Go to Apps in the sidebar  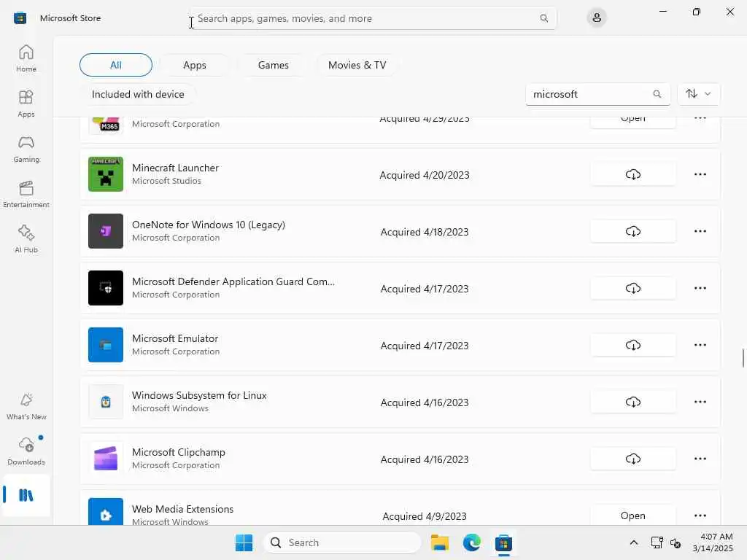26,104
